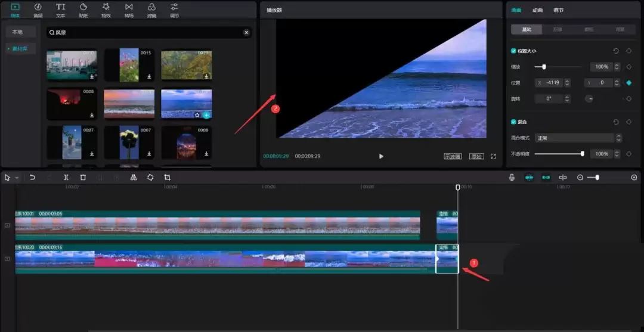Click the delete trash icon in timeline toolbar
Viewport: 644px width, 332px height.
(x=83, y=178)
